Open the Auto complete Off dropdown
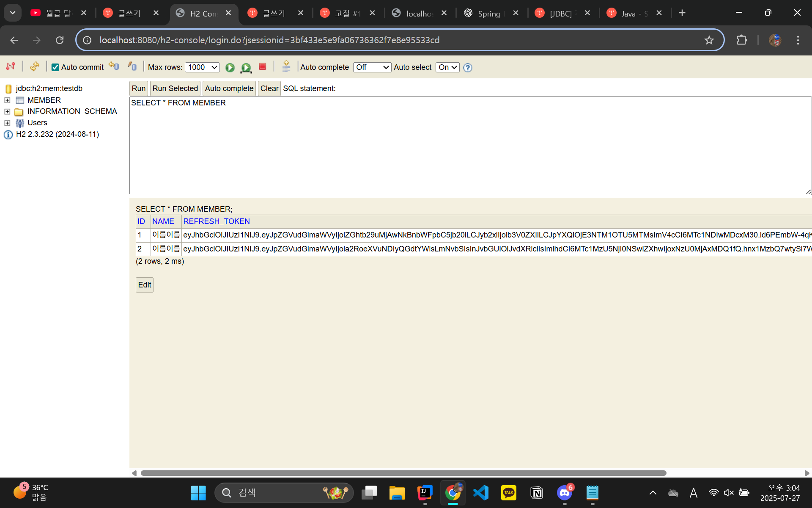The image size is (812, 508). point(372,67)
